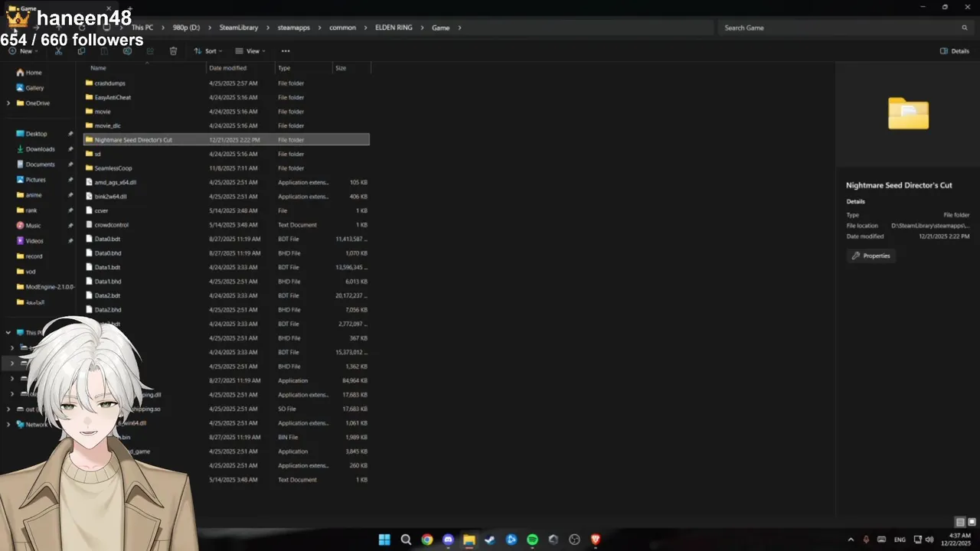Open Discord from the taskbar

(x=448, y=540)
